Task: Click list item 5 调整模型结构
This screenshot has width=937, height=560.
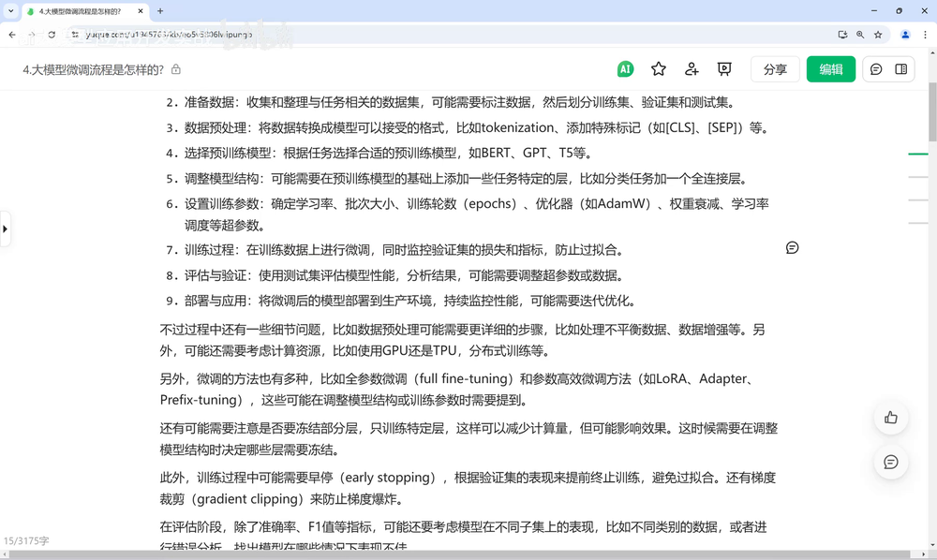Action: 457,179
